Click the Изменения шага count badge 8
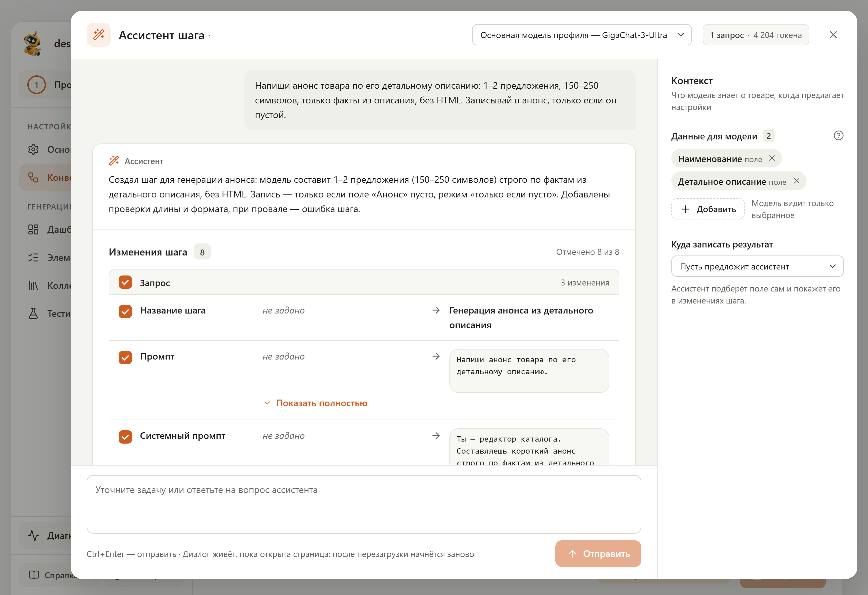The width and height of the screenshot is (868, 595). click(202, 252)
